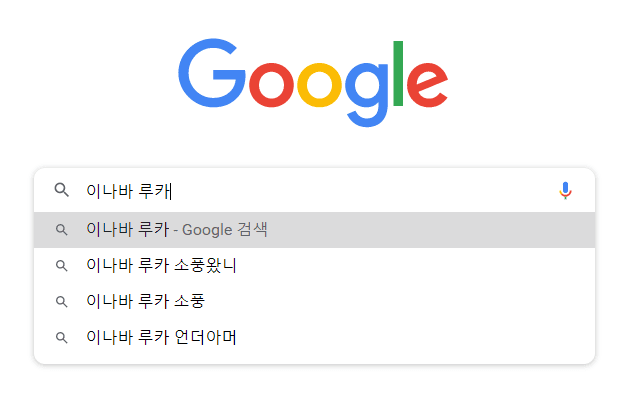Click magnifier icon next to 이나바 루카 소풍

tap(61, 301)
